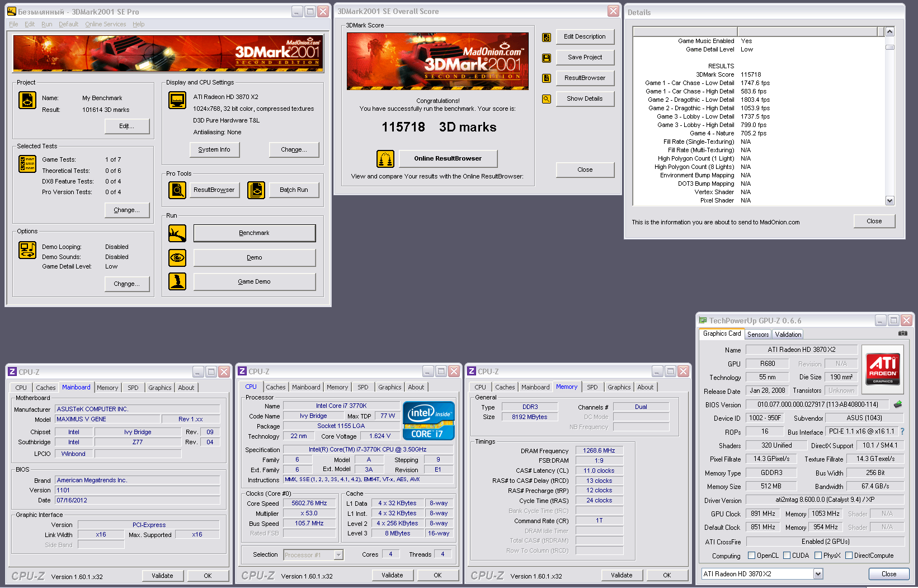Click the Display and CPU Settings monitor icon

[x=177, y=100]
